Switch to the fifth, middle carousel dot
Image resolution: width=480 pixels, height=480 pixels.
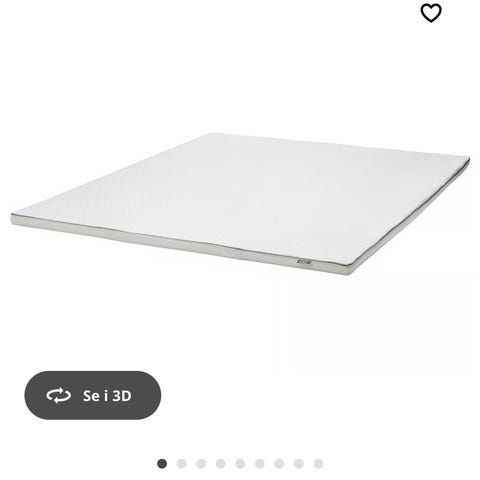coord(240,464)
